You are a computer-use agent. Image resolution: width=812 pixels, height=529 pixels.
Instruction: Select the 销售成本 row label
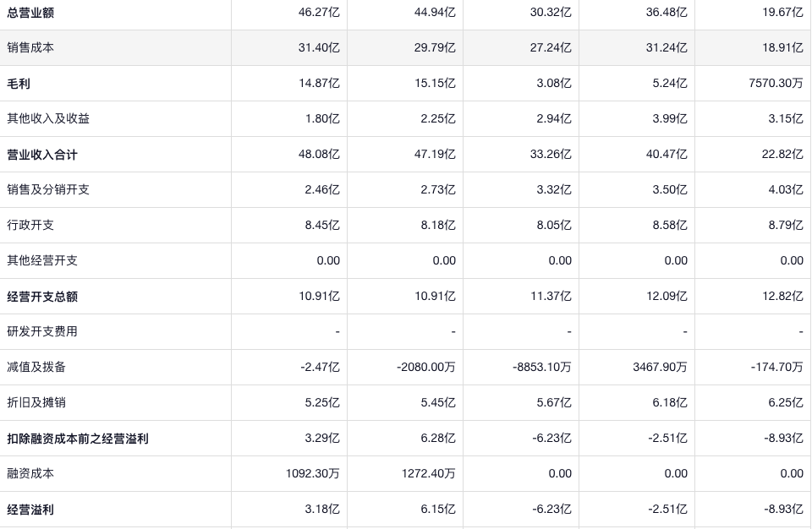[30, 48]
